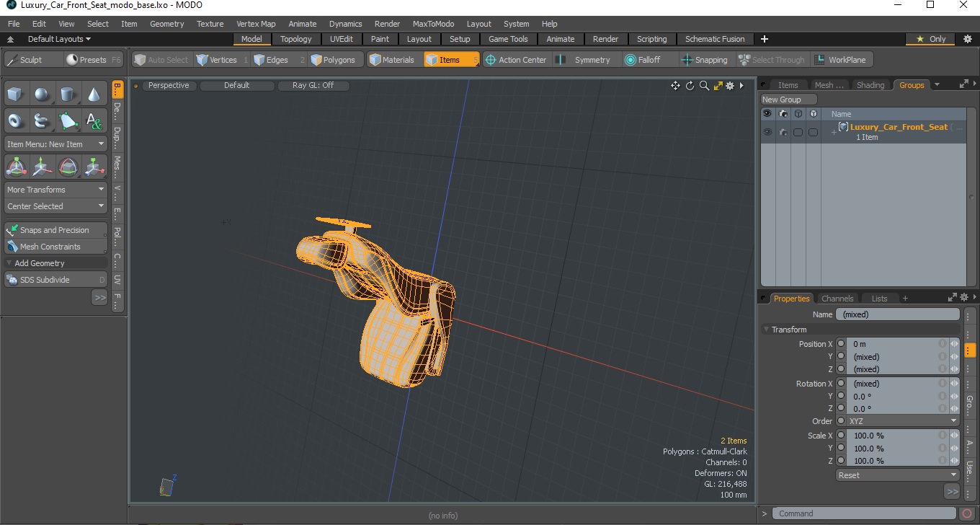Click the viewport pan (move) icon

(675, 86)
